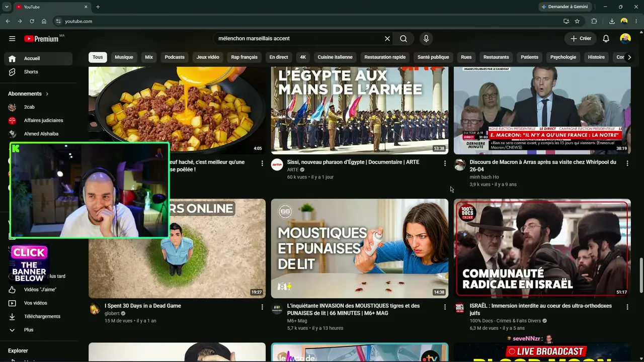Open the Chrome profile avatar
644x362 pixels.
click(624, 21)
